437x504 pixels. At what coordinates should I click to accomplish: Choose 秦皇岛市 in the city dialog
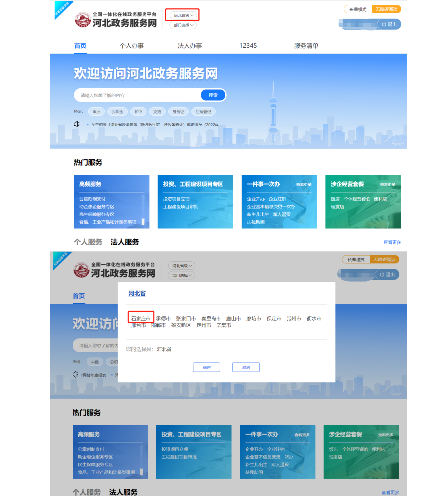[211, 319]
